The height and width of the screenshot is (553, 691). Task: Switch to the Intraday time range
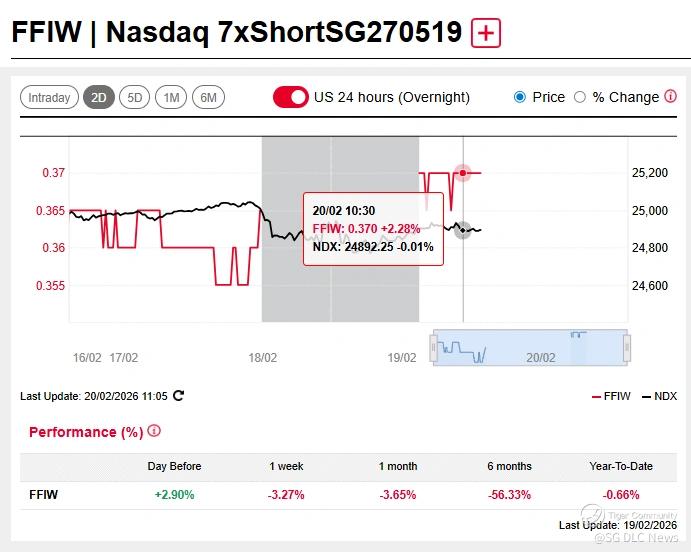pos(49,97)
